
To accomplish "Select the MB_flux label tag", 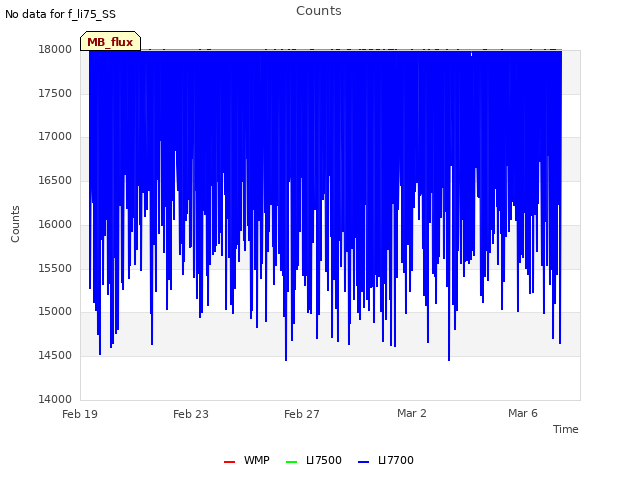I will [110, 41].
